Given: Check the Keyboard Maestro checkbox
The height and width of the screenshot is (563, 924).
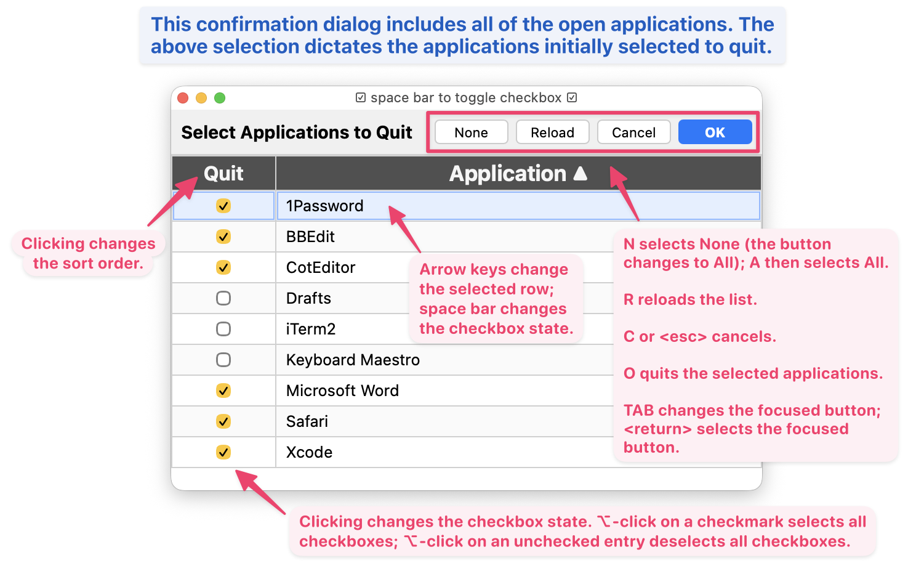Looking at the screenshot, I should pyautogui.click(x=223, y=360).
